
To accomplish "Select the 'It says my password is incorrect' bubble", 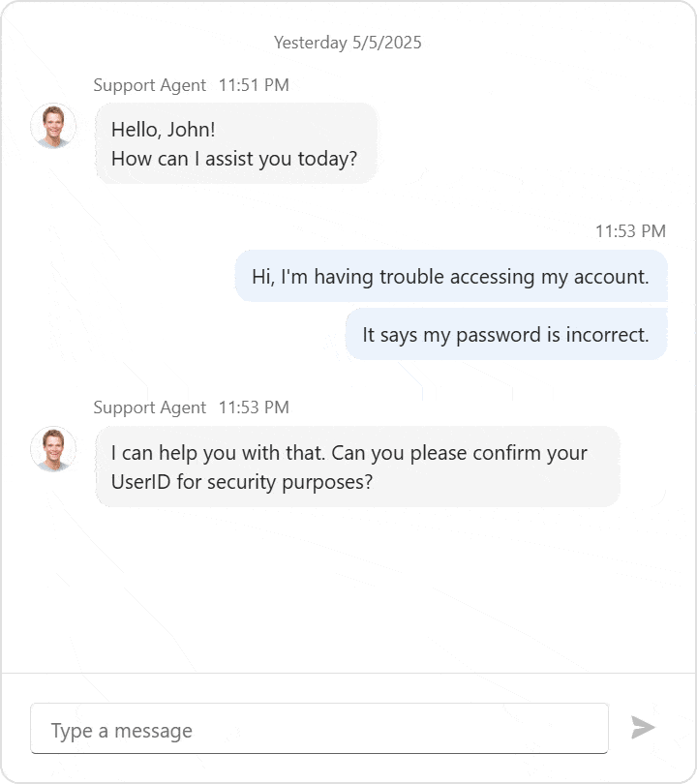I will point(507,334).
